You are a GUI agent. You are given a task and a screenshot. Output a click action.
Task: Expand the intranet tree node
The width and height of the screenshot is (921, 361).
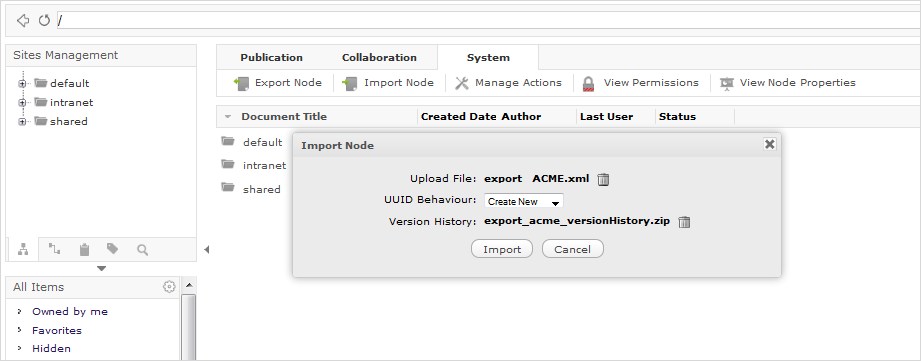tap(22, 102)
